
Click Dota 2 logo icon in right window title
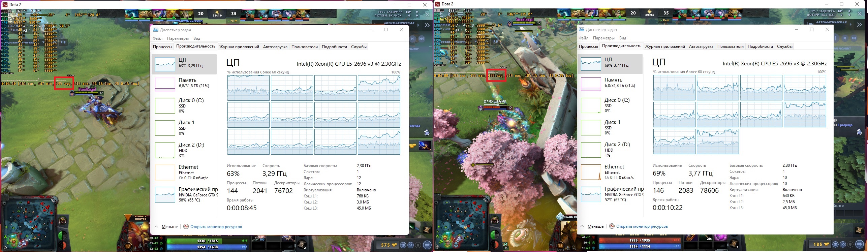coord(437,4)
